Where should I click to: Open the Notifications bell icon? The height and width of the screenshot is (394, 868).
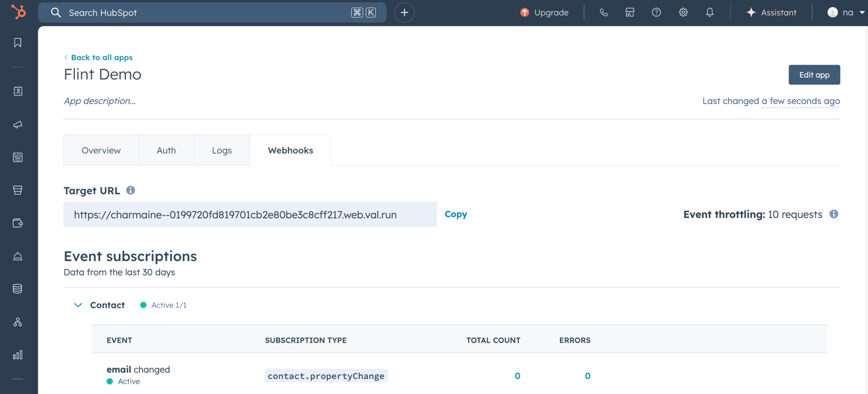[x=710, y=13]
